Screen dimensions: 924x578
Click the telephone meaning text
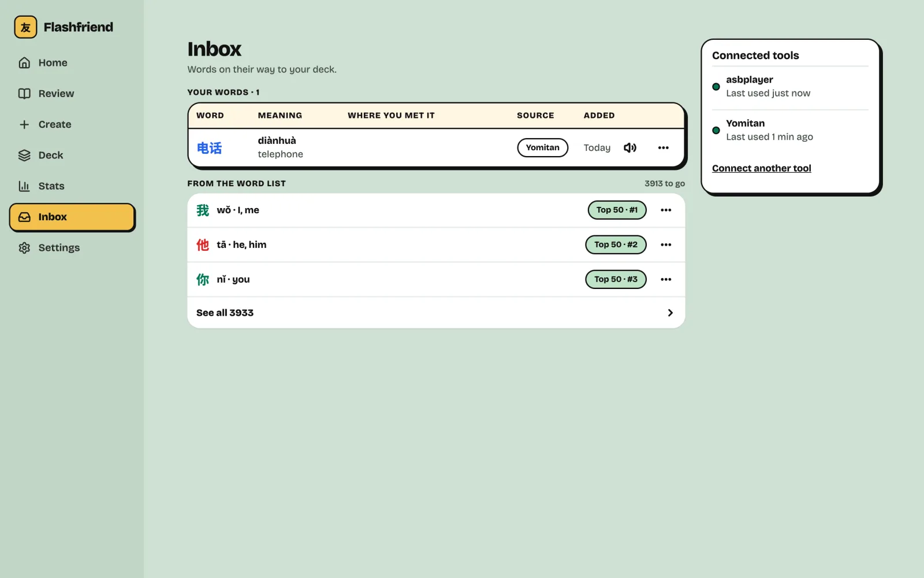[x=281, y=154]
